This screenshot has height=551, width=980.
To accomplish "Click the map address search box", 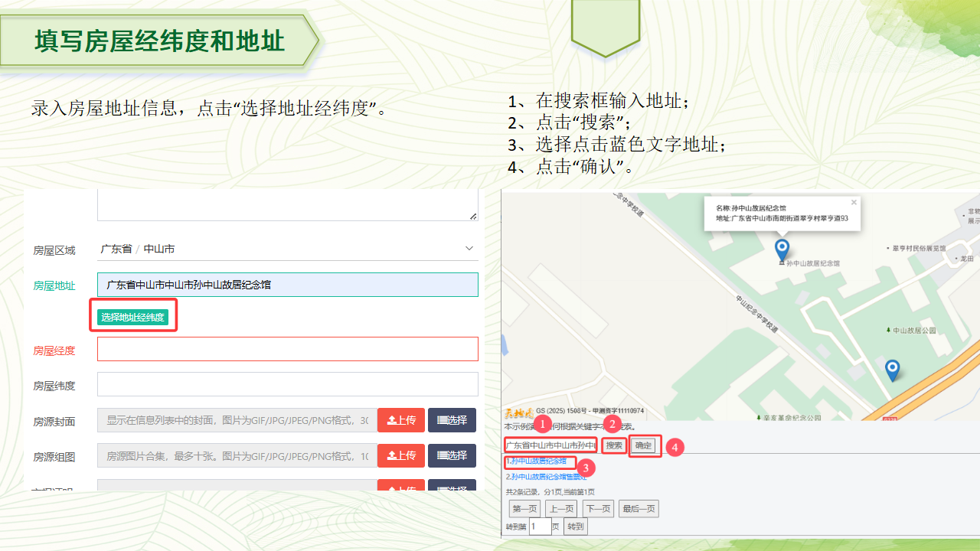I will click(x=550, y=445).
